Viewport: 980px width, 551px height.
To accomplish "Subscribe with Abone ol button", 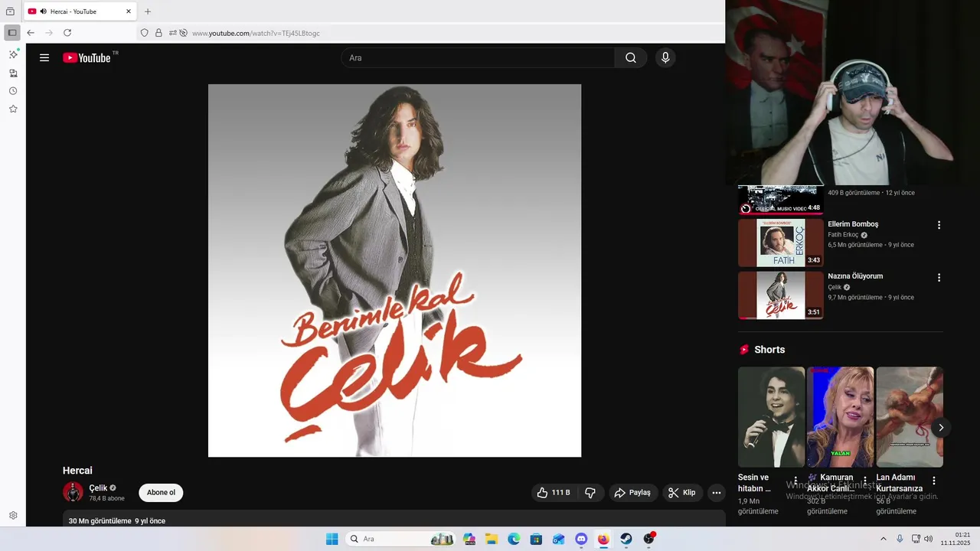I will 161,493.
